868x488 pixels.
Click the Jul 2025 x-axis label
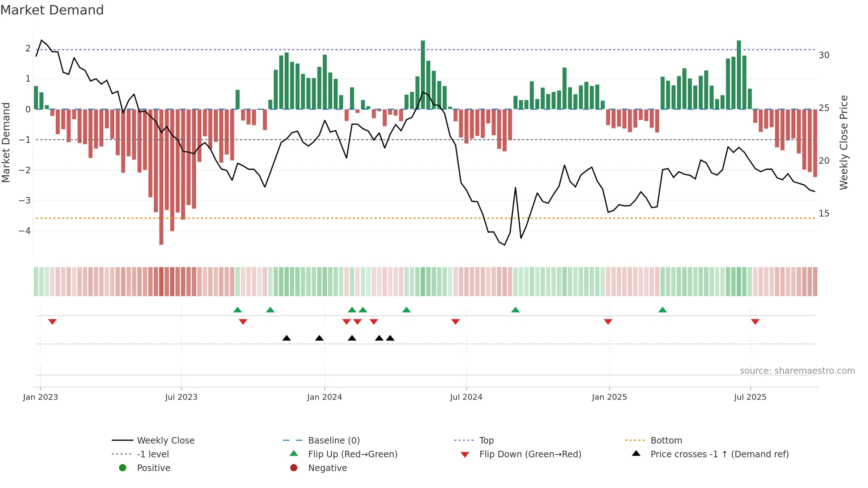point(750,397)
